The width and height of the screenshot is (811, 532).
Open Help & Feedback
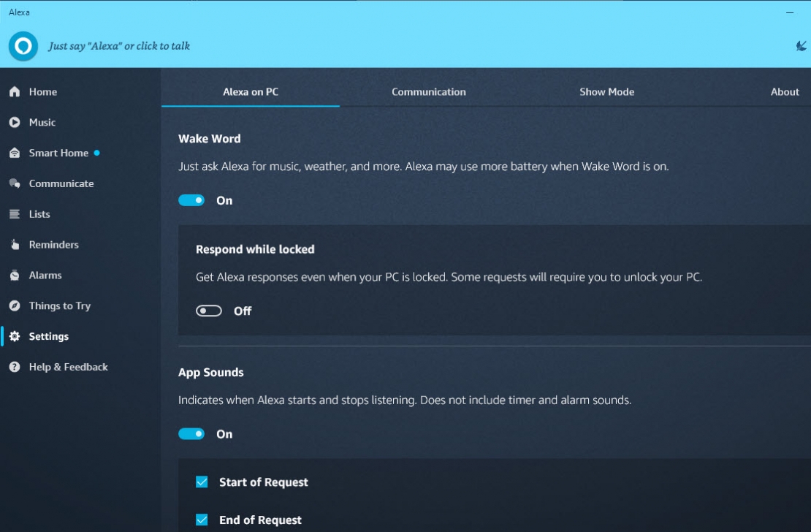tap(12, 367)
